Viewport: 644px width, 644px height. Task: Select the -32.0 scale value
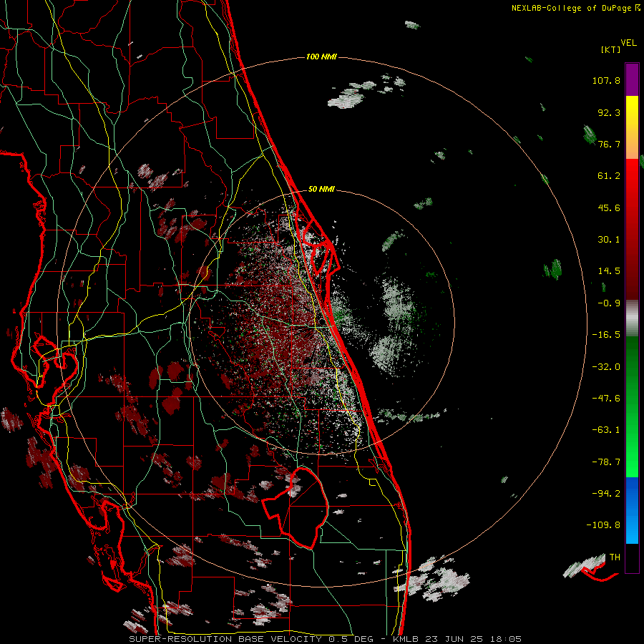click(x=606, y=367)
